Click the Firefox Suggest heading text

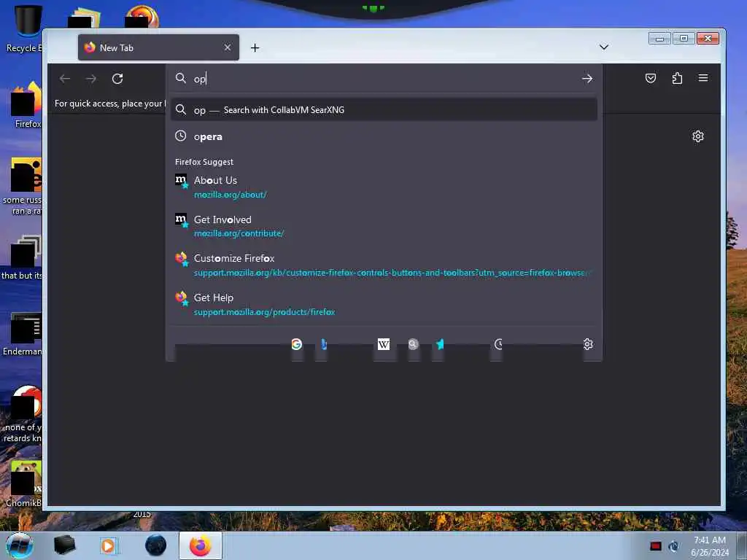tap(204, 162)
